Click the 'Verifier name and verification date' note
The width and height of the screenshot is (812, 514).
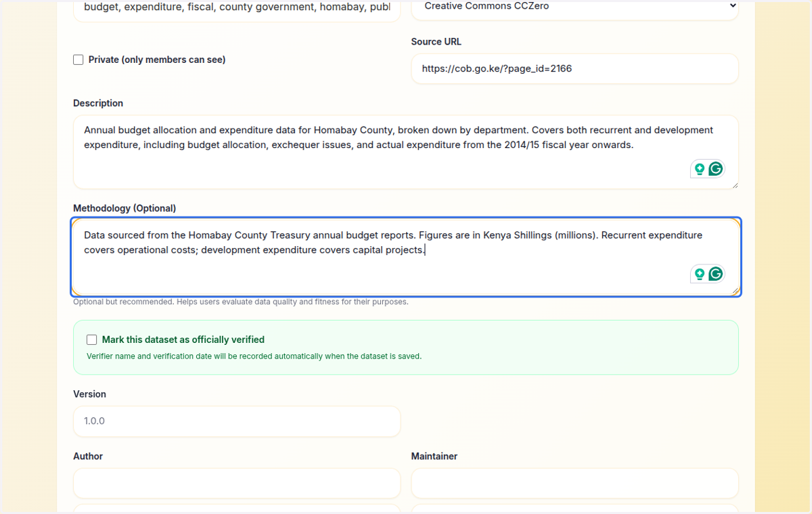(254, 356)
